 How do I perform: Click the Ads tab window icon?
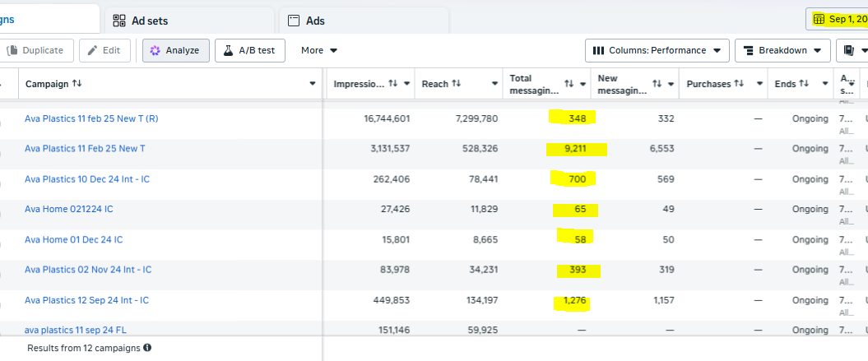[294, 21]
